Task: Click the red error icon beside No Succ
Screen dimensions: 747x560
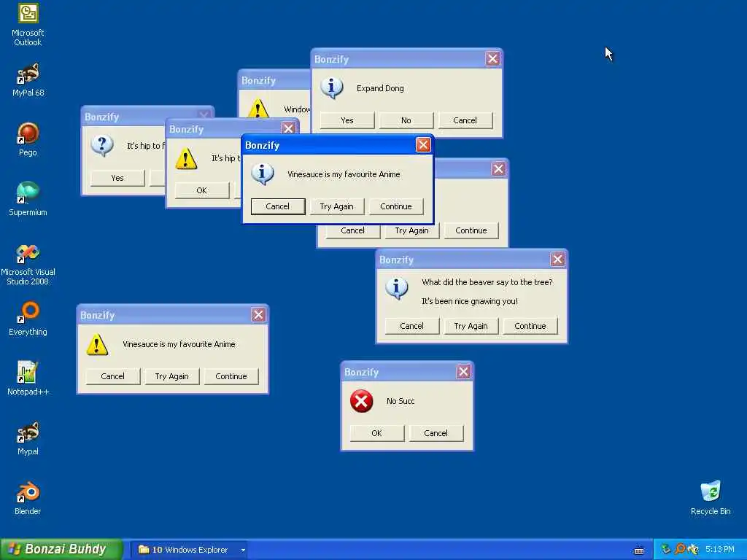Action: click(x=362, y=401)
